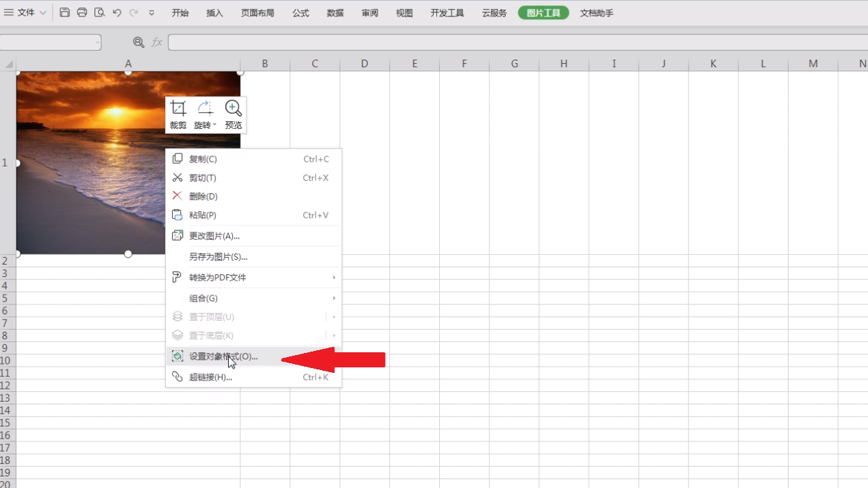Click the Undo arrow icon

tap(116, 12)
